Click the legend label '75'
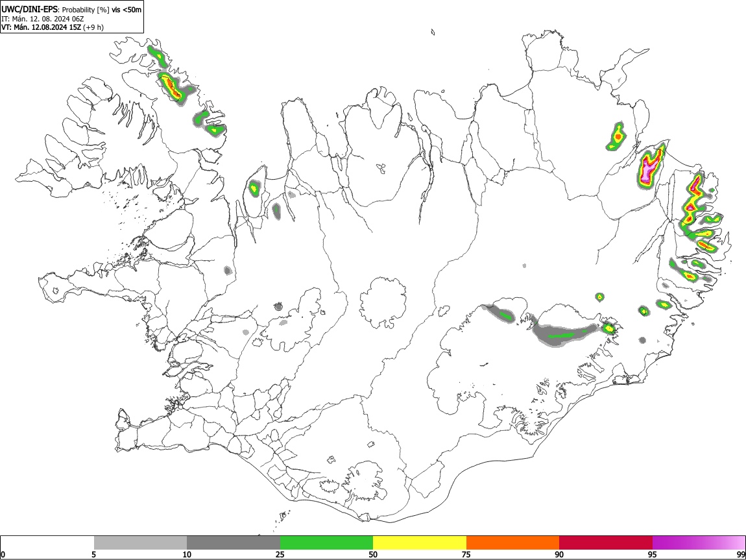The image size is (746, 560). click(466, 554)
